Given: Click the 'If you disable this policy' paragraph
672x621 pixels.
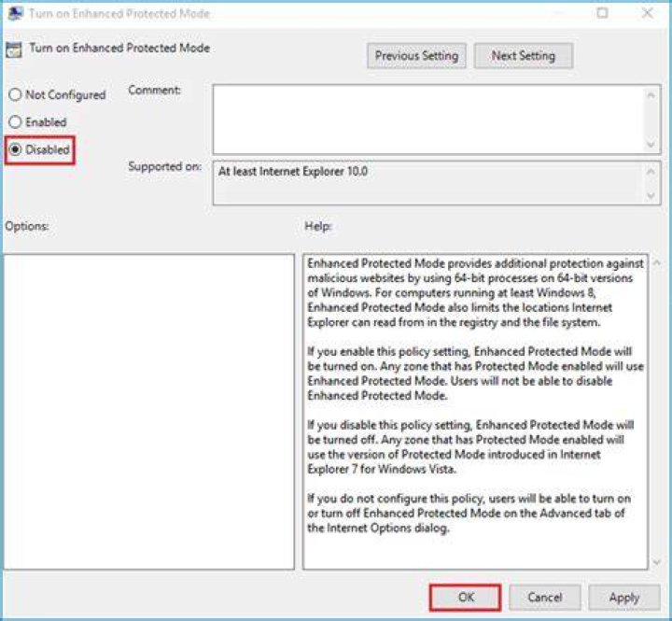Looking at the screenshot, I should click(x=470, y=446).
